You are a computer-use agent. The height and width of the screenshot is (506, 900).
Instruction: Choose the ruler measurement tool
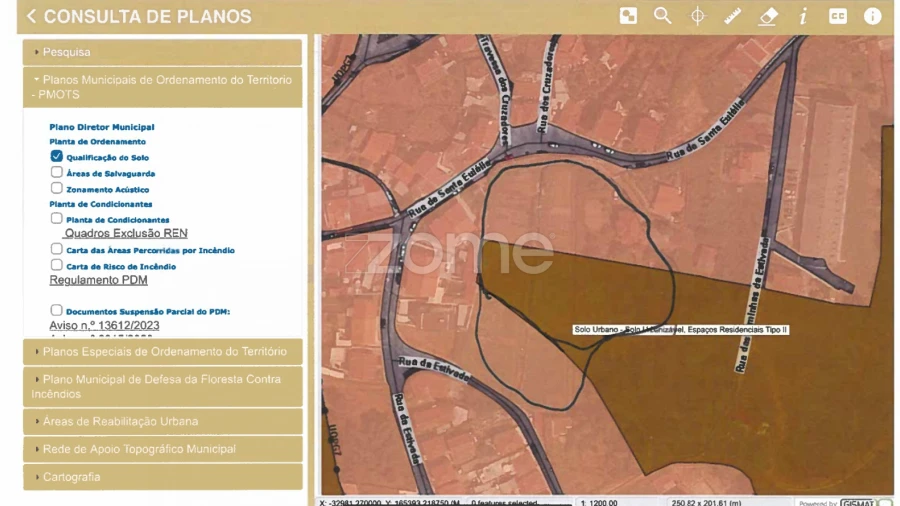(x=733, y=16)
